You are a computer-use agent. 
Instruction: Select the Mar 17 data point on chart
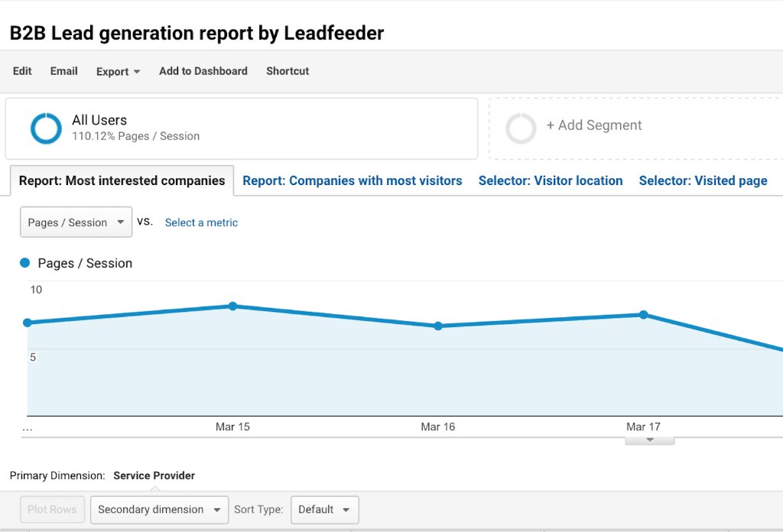pyautogui.click(x=643, y=314)
